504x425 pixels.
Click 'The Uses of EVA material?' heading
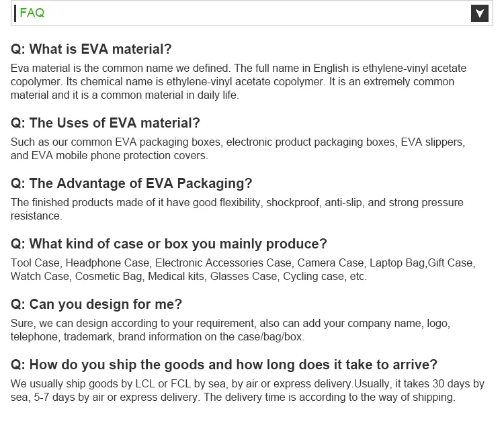click(106, 123)
